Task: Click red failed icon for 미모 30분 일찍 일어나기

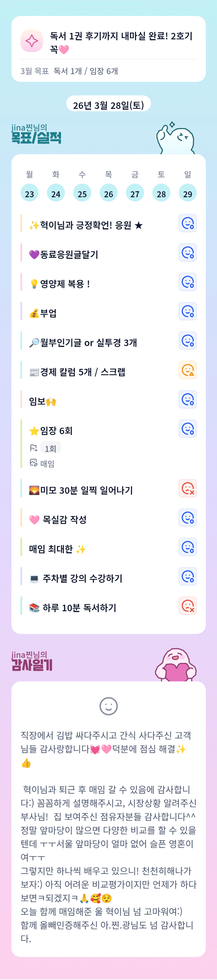Action: point(187,489)
